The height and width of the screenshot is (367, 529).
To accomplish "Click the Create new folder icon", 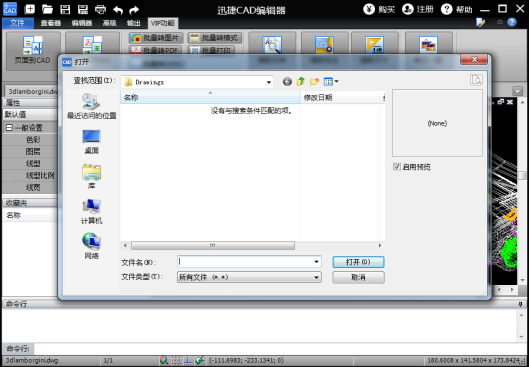I will coord(314,82).
